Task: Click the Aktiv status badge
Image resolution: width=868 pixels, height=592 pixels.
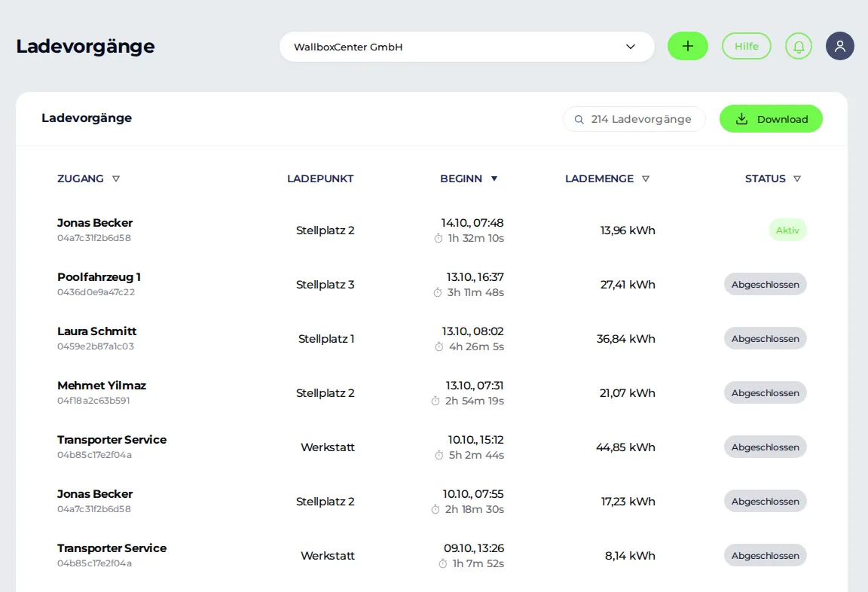Action: (787, 230)
